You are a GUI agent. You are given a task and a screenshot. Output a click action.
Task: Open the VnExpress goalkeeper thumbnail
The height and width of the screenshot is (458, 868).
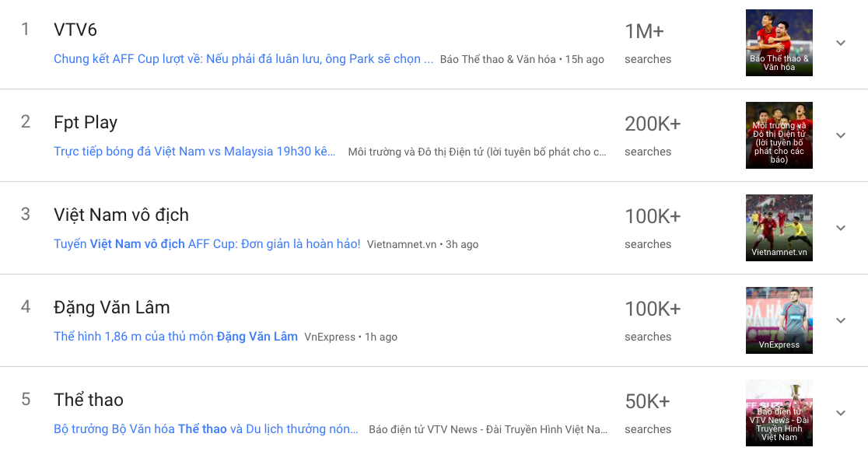pos(779,320)
